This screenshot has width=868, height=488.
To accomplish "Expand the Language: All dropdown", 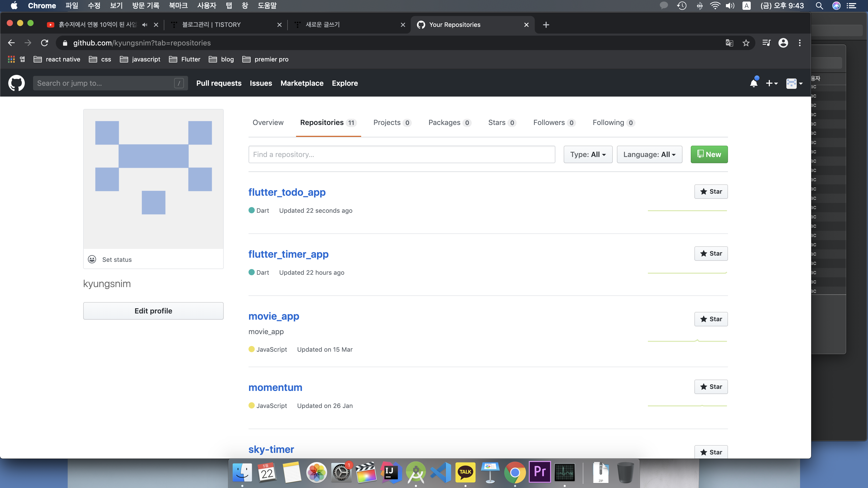I will point(649,154).
